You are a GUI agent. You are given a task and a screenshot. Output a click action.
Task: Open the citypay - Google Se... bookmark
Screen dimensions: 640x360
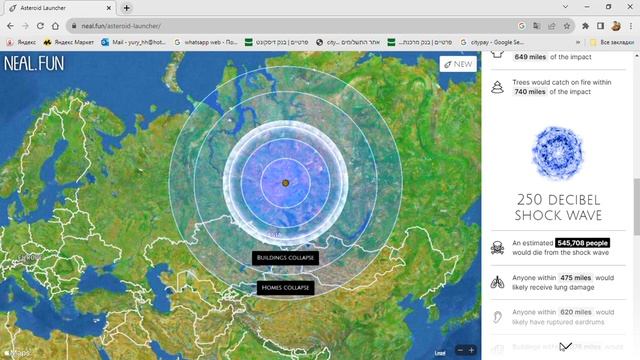pos(492,42)
